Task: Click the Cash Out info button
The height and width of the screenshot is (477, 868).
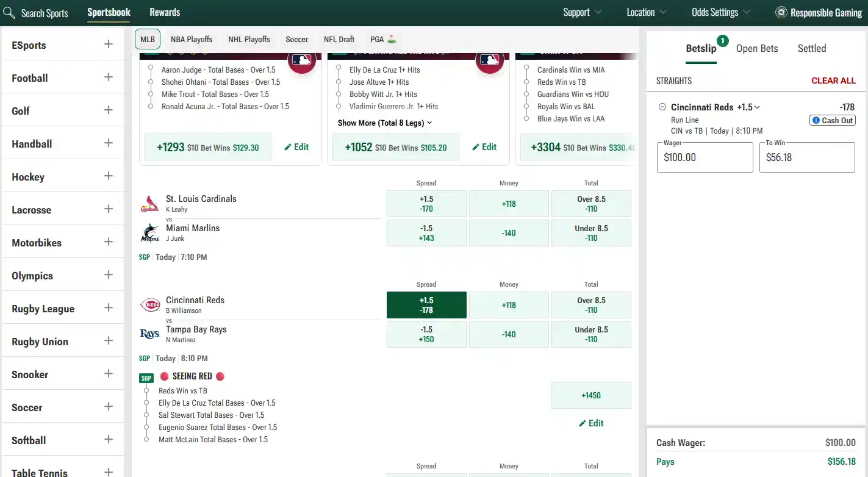Action: coord(832,120)
